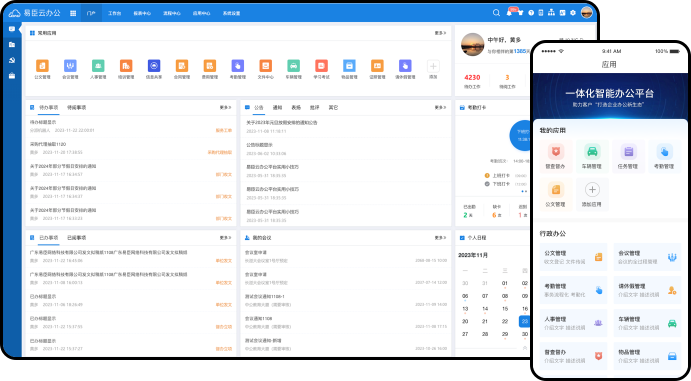Expand 更多 in the 常用应用 panel
Screen dimensions: 691x381
coord(440,33)
